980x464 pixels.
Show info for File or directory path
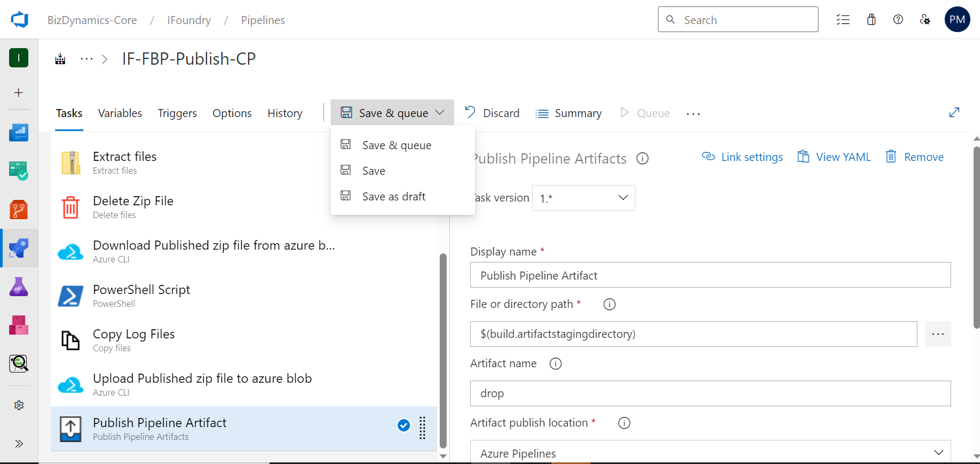click(x=609, y=304)
